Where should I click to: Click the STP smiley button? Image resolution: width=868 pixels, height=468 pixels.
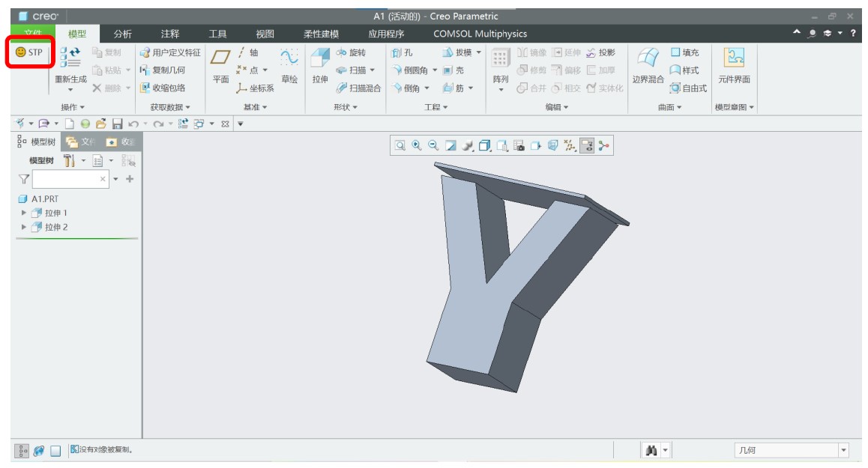(28, 52)
